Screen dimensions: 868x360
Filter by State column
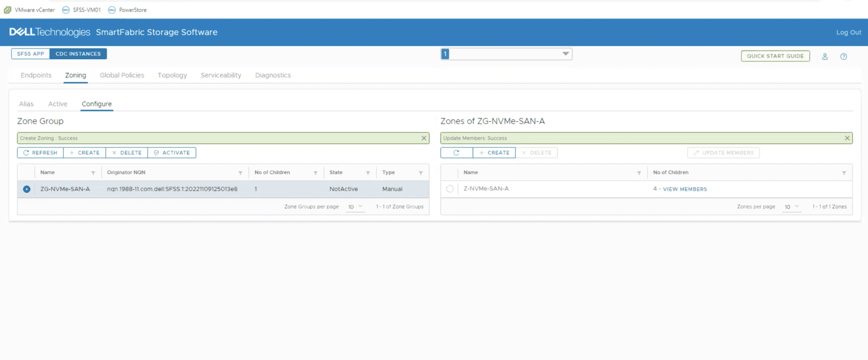pos(368,173)
